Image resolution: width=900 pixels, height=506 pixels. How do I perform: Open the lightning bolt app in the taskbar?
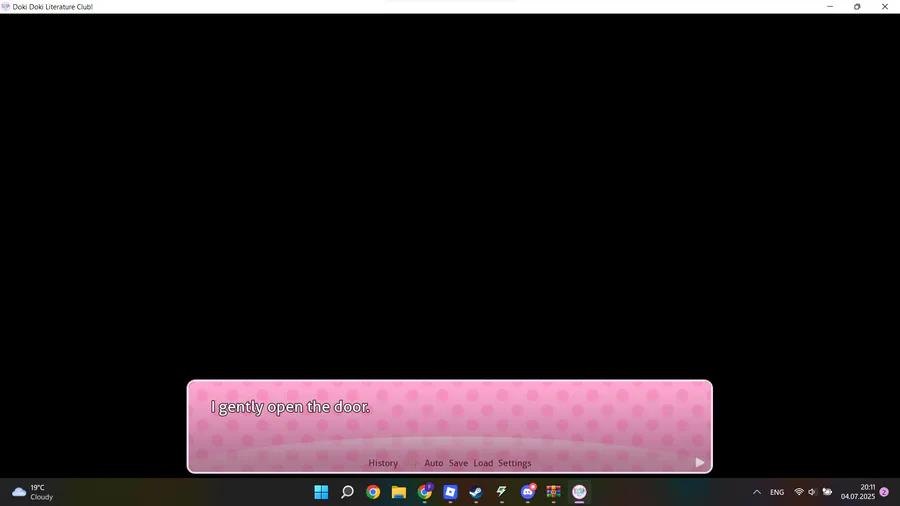[502, 492]
